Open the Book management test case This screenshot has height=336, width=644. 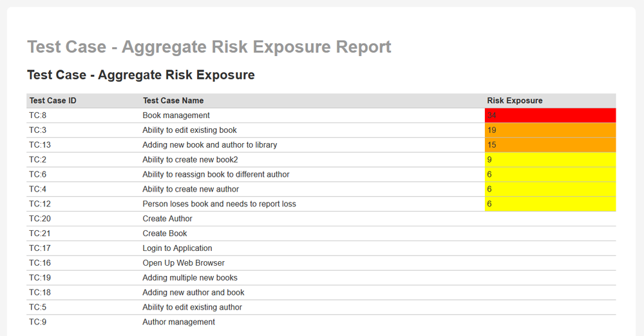[176, 115]
